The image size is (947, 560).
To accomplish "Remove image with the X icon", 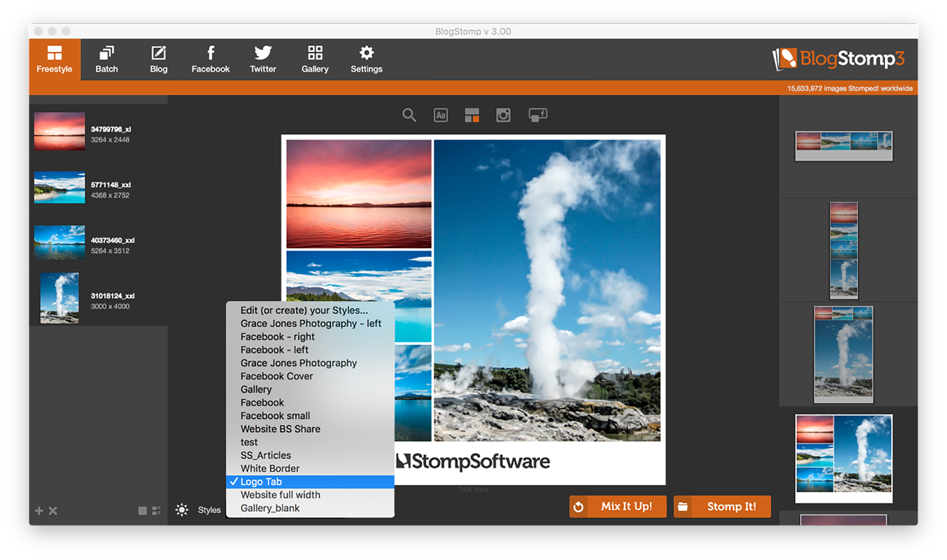I will [53, 510].
